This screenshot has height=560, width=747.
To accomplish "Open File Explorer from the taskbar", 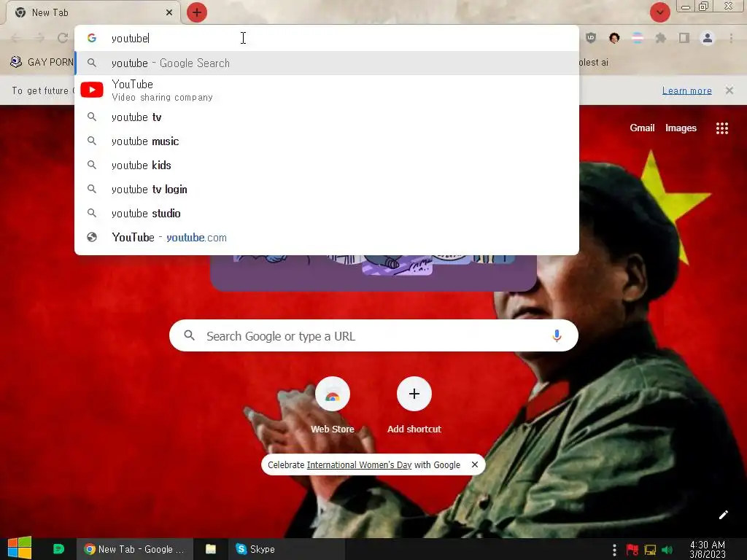I will (x=211, y=549).
